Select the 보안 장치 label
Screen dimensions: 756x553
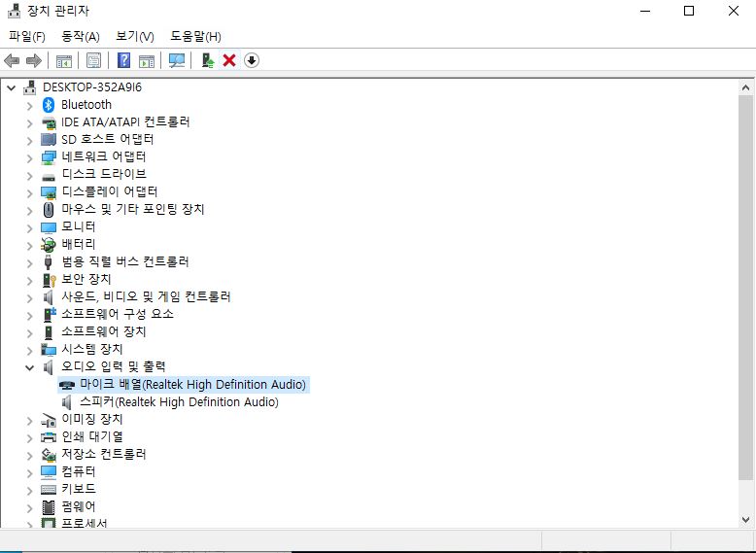(86, 279)
